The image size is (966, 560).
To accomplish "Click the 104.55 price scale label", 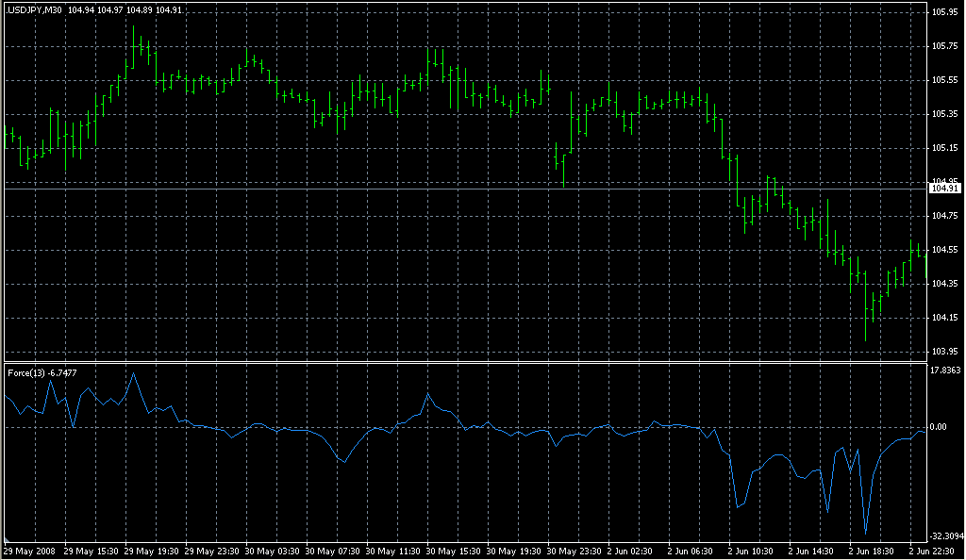I will [944, 250].
